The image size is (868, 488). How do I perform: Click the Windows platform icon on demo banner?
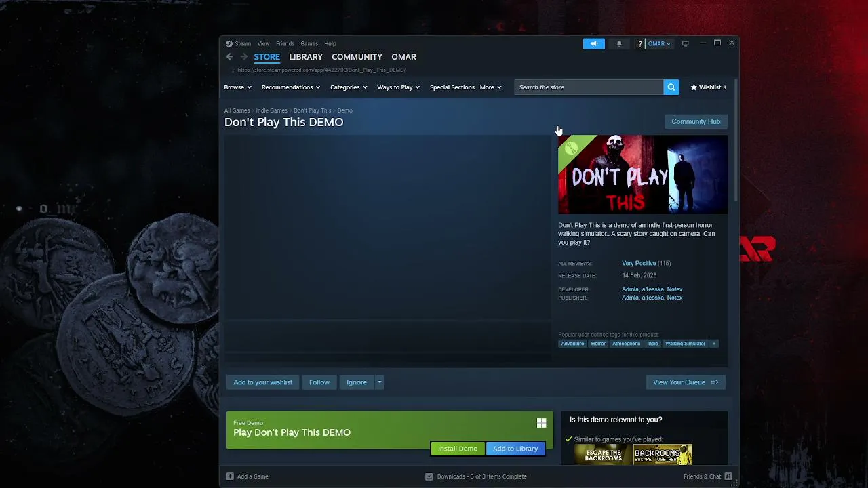pos(541,424)
